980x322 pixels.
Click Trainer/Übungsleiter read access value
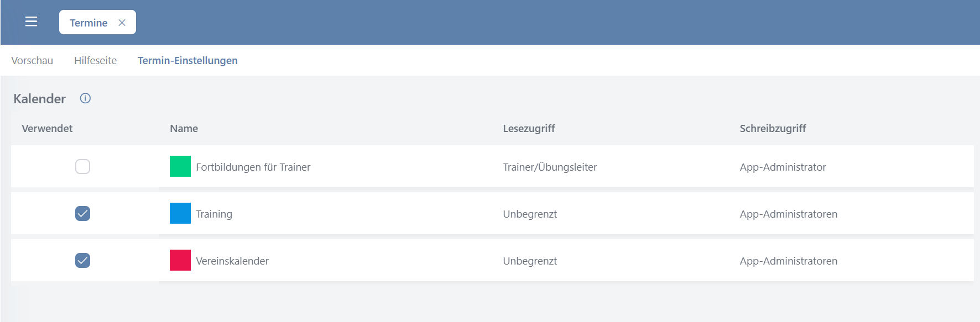coord(550,167)
